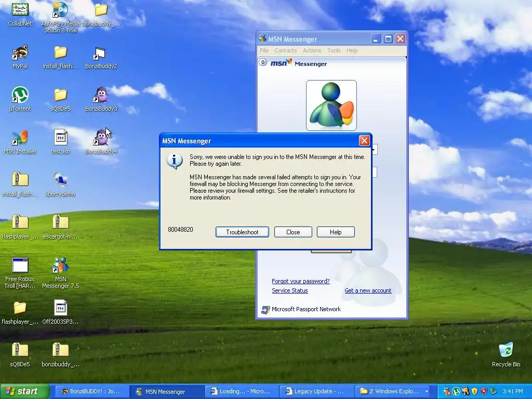Select the test.iso file

60,142
